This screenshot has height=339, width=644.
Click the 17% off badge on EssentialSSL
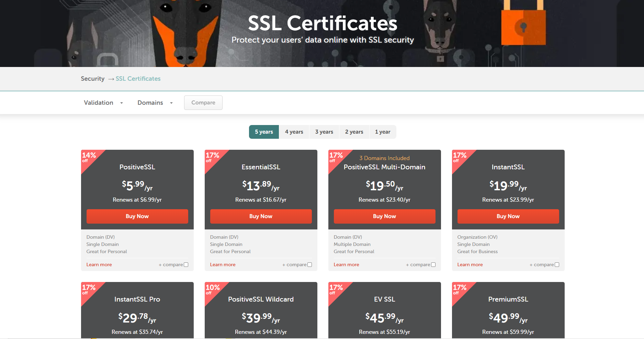[212, 157]
